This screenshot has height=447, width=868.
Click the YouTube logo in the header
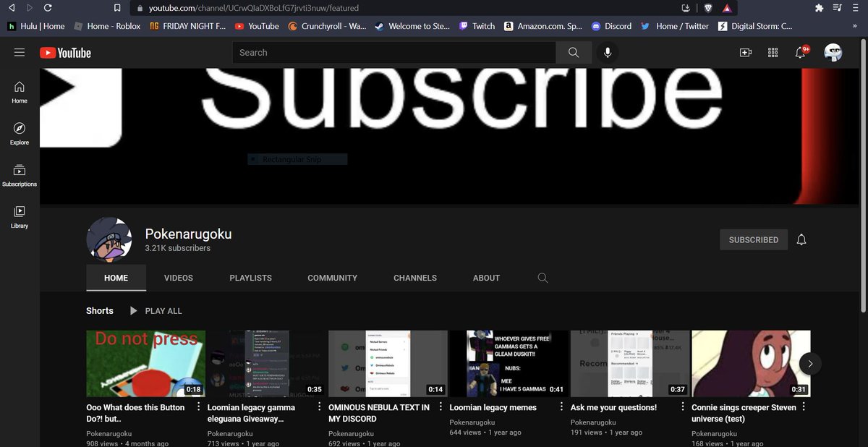tap(65, 52)
